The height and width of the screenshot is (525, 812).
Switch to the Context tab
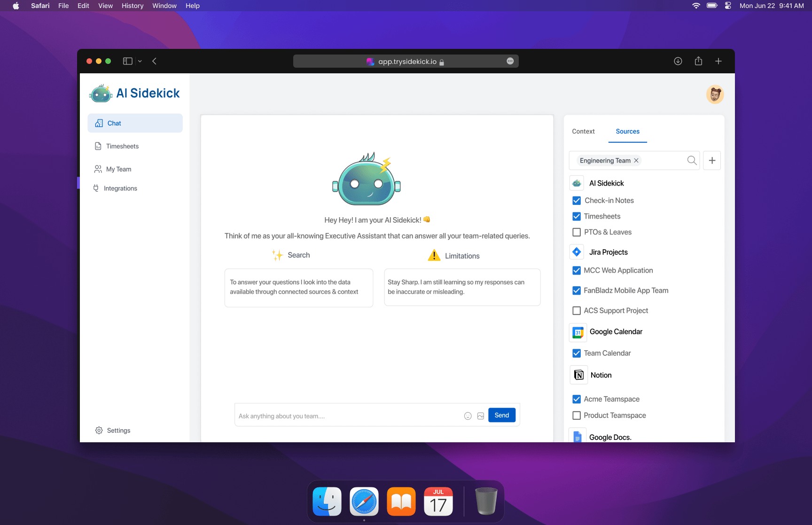pos(583,132)
